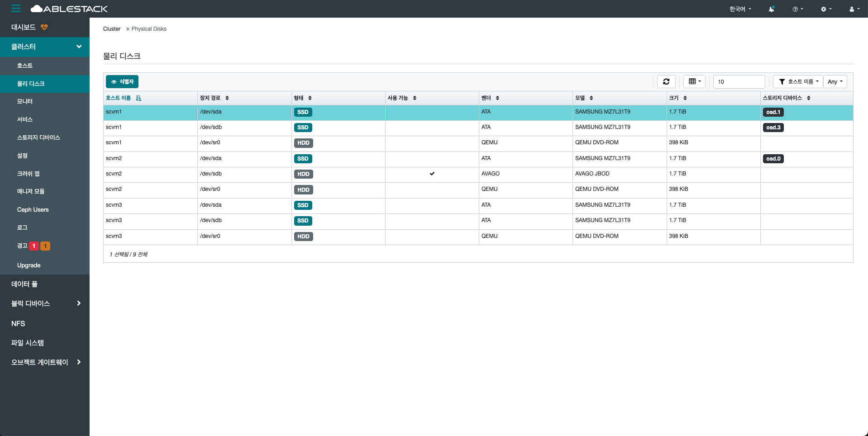Click the page size input field
The image size is (868, 436).
point(739,82)
